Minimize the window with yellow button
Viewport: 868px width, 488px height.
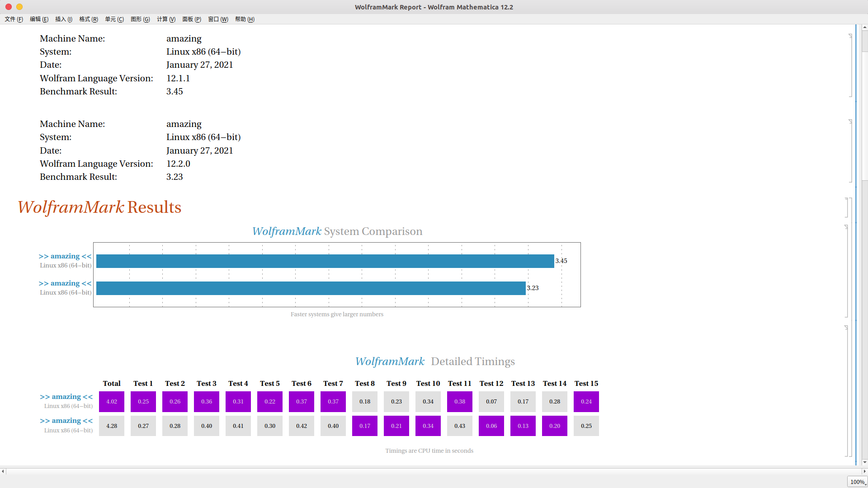coord(19,7)
